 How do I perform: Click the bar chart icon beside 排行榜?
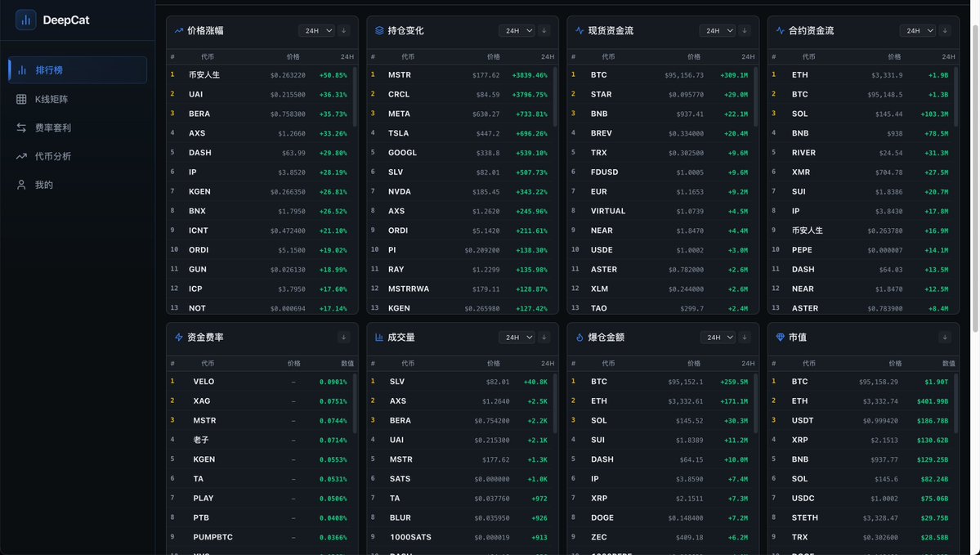pyautogui.click(x=22, y=70)
